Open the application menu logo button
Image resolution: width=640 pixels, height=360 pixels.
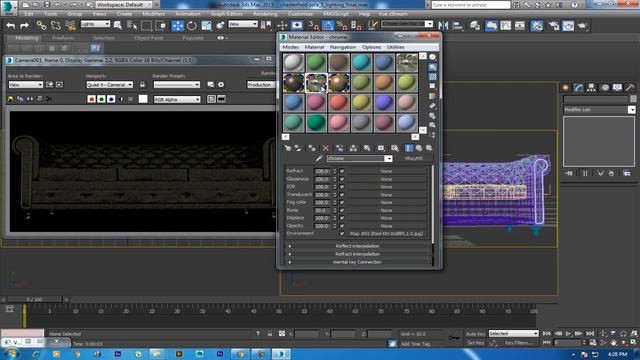(x=9, y=7)
